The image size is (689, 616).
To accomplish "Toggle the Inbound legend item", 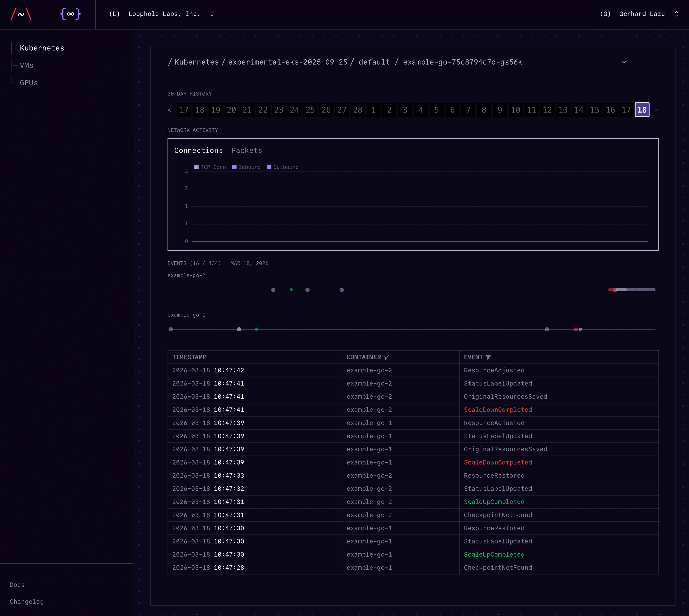I will pos(247,167).
